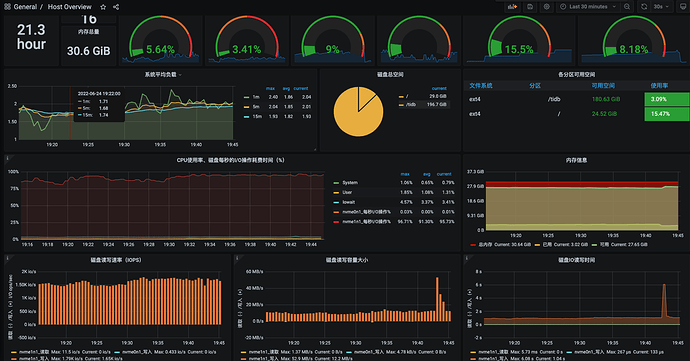This screenshot has width=690, height=361.
Task: Click the 9% gauge panel
Action: click(333, 41)
